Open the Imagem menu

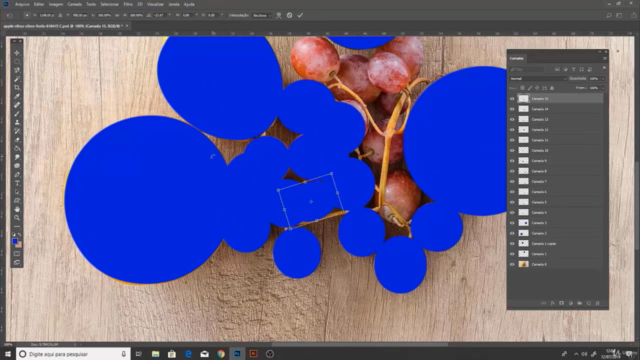pyautogui.click(x=56, y=4)
